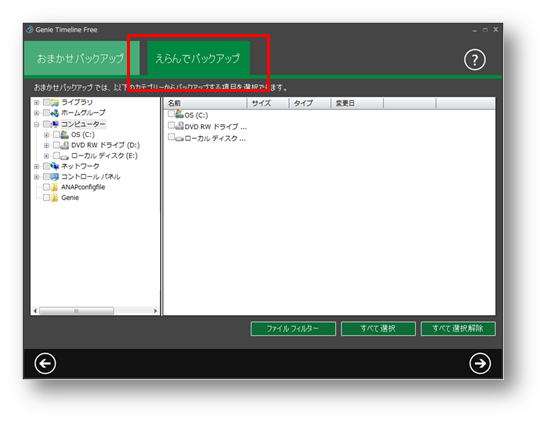Click the Genie folder icon in tree
546x422 pixels.
click(x=55, y=198)
